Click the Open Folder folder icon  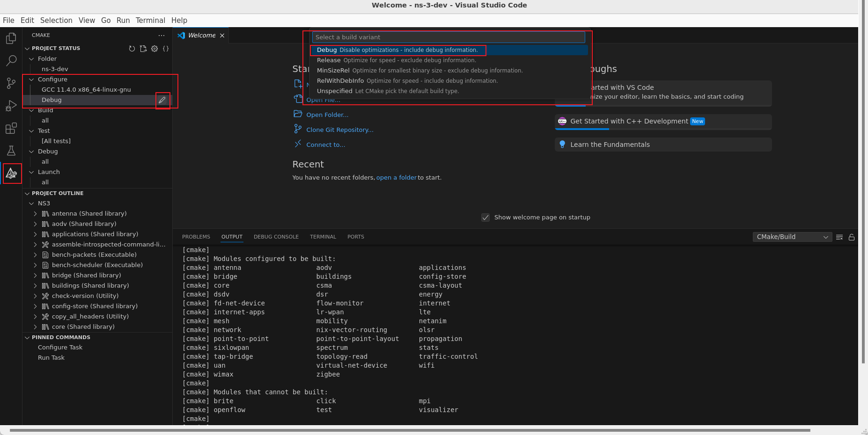point(298,114)
